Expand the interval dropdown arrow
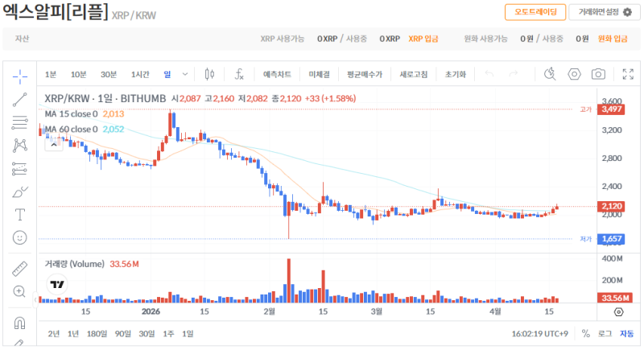 [x=185, y=74]
